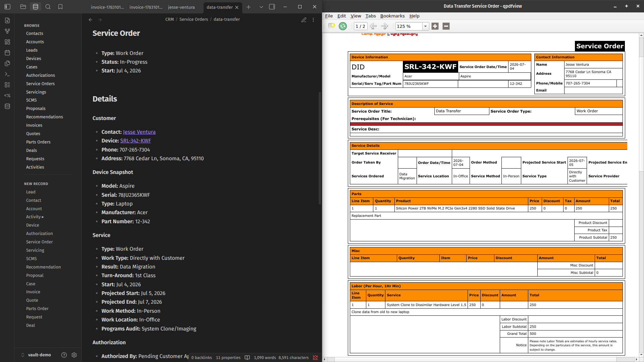Switch to the first invoice-1783101 tab
This screenshot has height=362, width=644.
click(107, 7)
